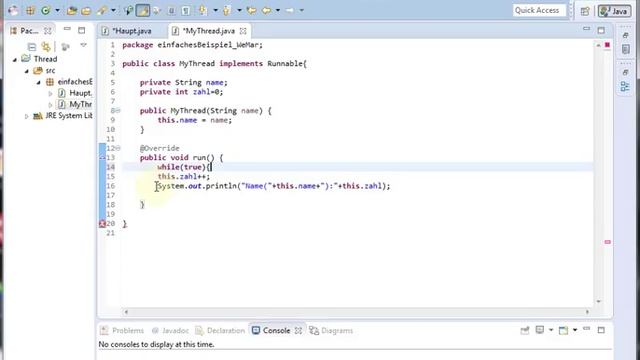Click the editor vertical scrollbar down arrow

tap(599, 302)
